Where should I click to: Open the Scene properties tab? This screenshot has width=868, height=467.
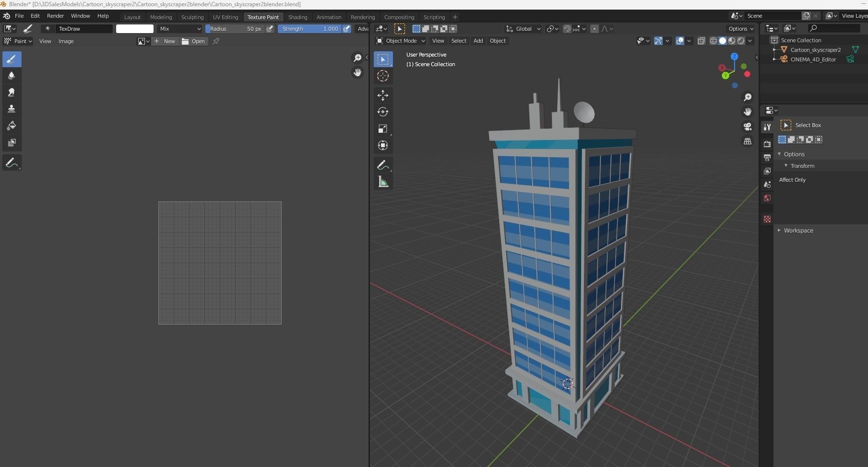point(767,184)
